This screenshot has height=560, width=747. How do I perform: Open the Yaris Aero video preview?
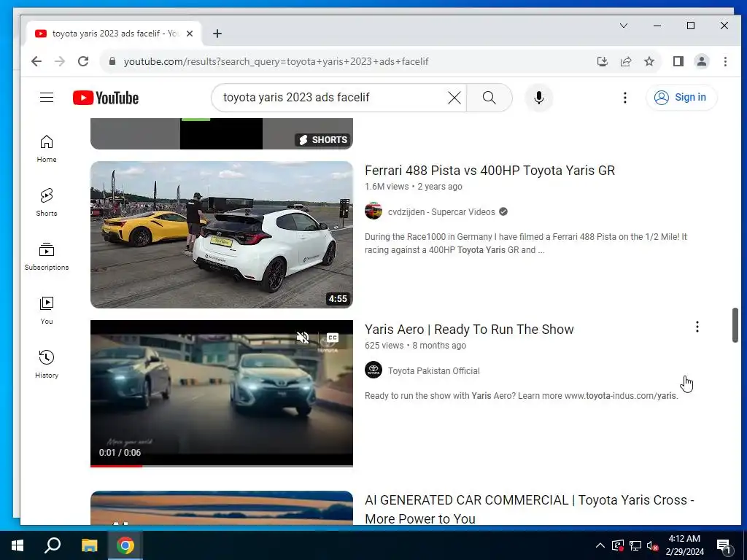coord(222,393)
